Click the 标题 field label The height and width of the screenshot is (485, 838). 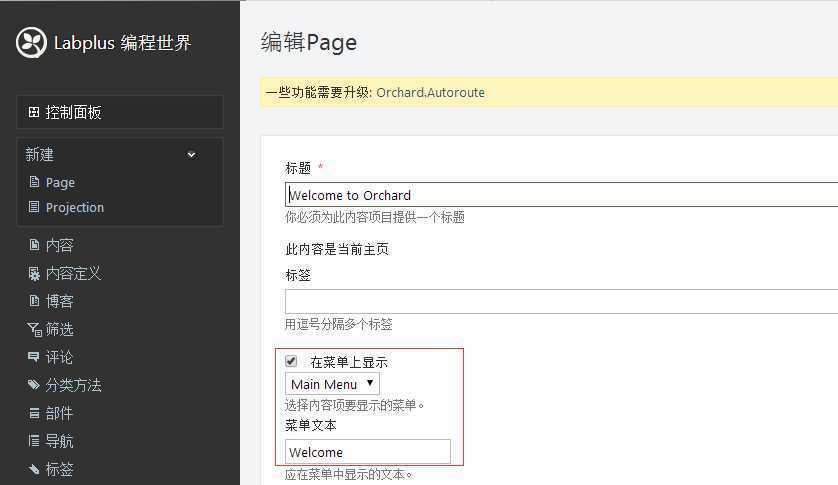(298, 168)
